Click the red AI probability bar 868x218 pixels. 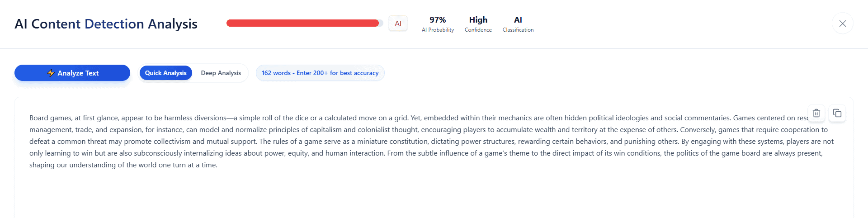(x=302, y=23)
